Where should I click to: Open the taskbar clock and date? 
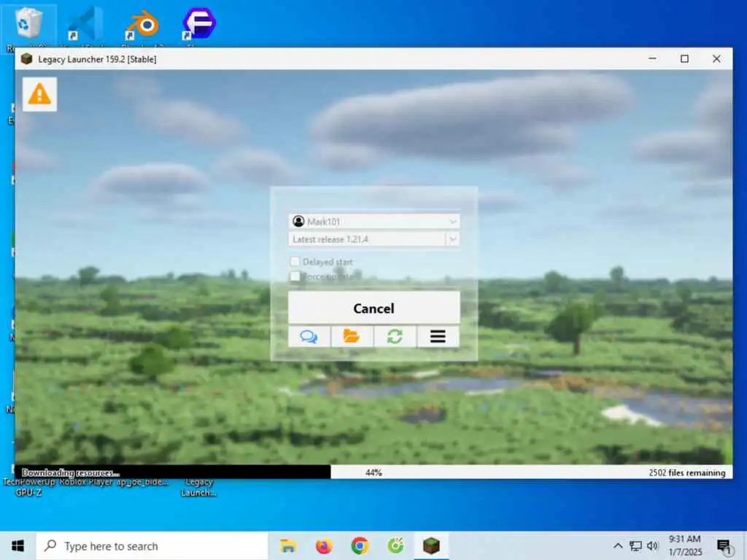click(x=685, y=545)
